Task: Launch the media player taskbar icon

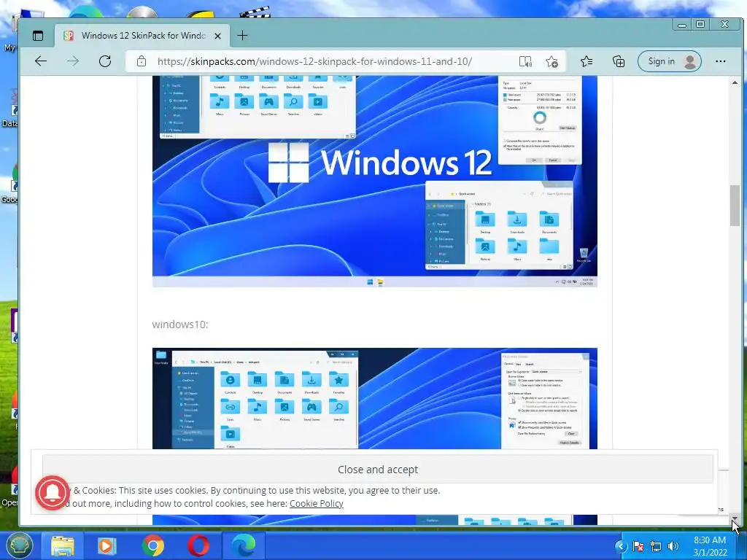Action: (x=107, y=545)
